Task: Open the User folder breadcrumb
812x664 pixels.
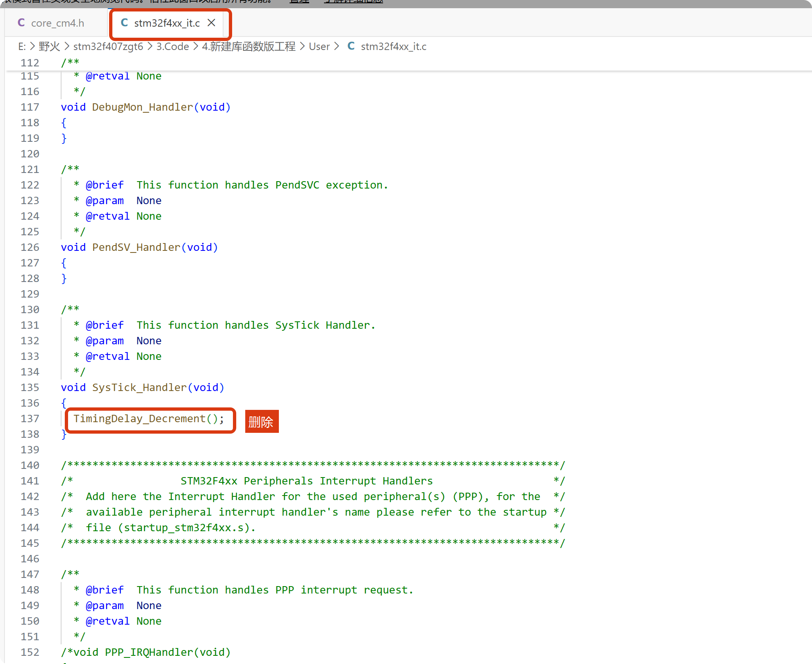Action: point(319,46)
